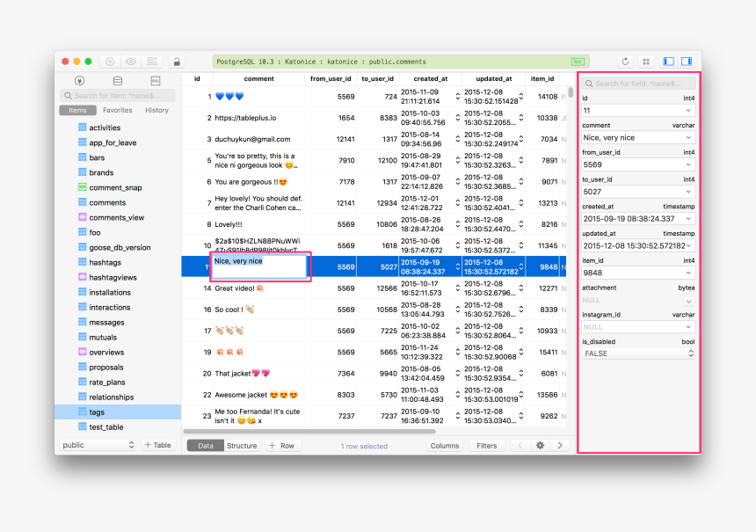756x532 pixels.
Task: Click the SQL query icon above sidebar
Action: click(155, 81)
